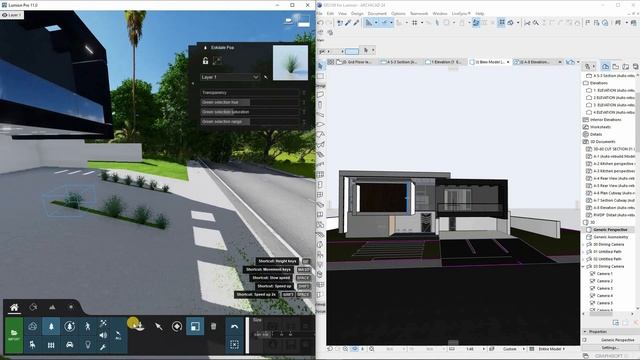The height and width of the screenshot is (360, 640).
Task: Click the grid snap icon in ARCHICAD toolbar
Action: (415, 23)
